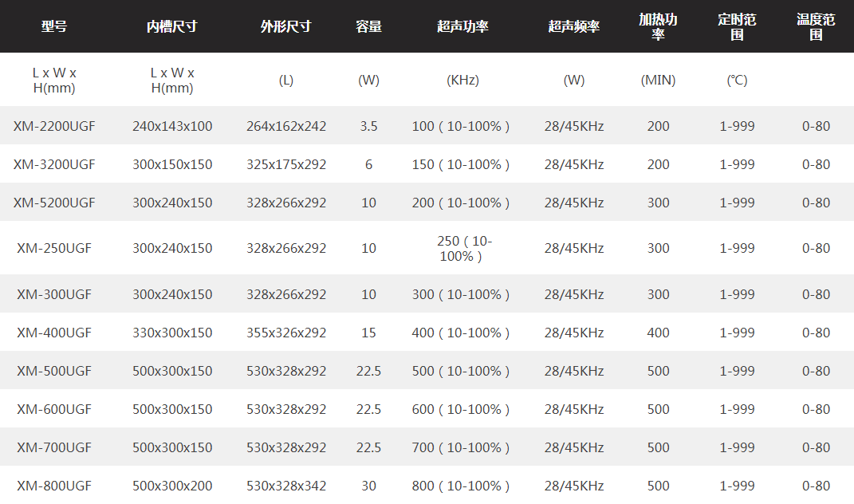Click the capacity value 30
This screenshot has height=504, width=854.
(368, 486)
